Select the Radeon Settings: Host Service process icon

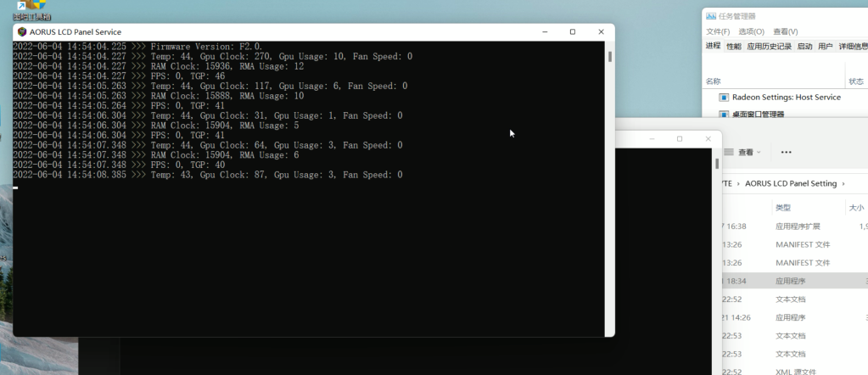pos(724,98)
